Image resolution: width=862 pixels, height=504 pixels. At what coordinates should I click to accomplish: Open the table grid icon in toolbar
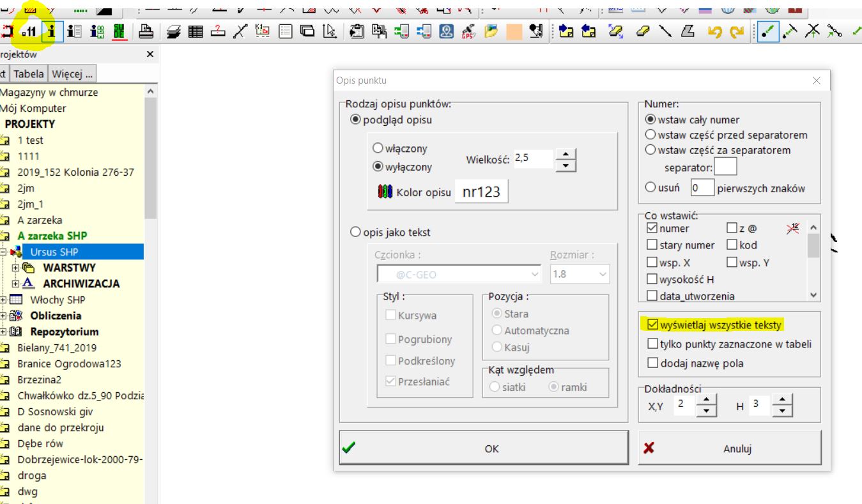coord(196,31)
